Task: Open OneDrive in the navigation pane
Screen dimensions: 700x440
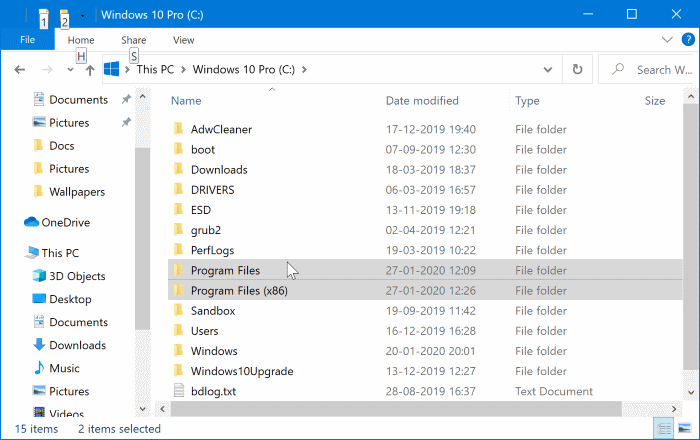Action: tap(66, 222)
